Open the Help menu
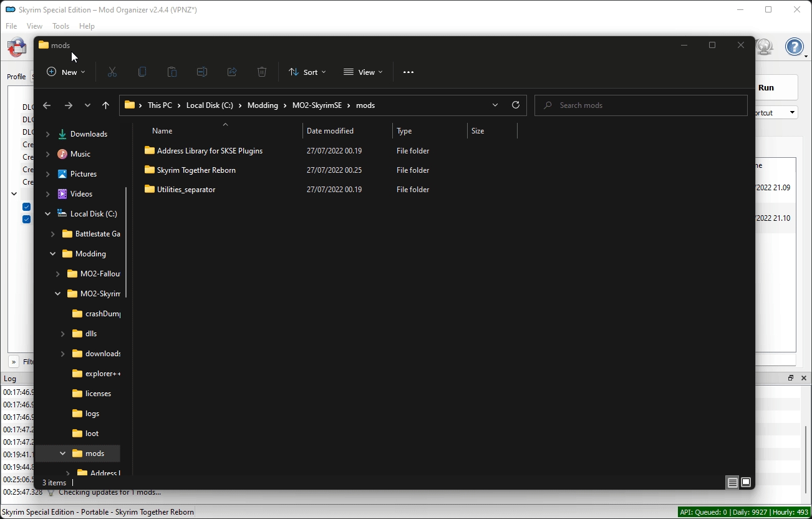 tap(87, 26)
